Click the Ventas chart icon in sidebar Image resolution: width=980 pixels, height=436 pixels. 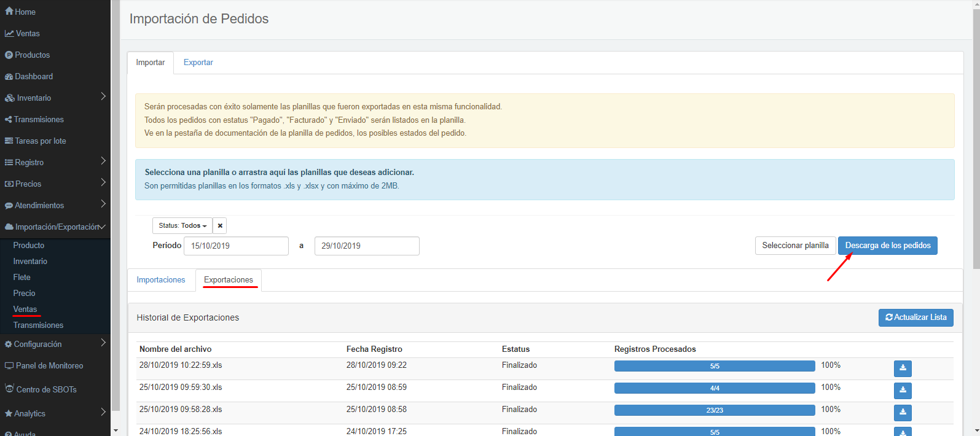pyautogui.click(x=9, y=34)
